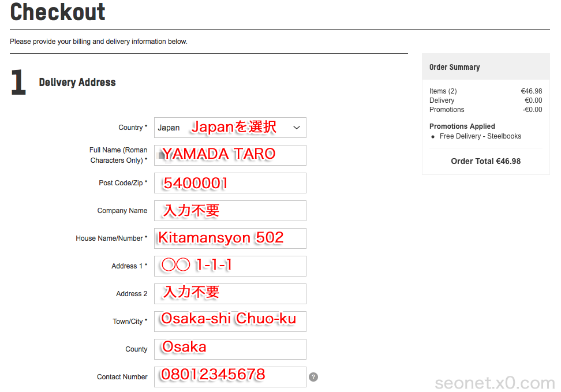Click the help icon beside Contact Number
Image resolution: width=561 pixels, height=392 pixels.
pos(313,377)
